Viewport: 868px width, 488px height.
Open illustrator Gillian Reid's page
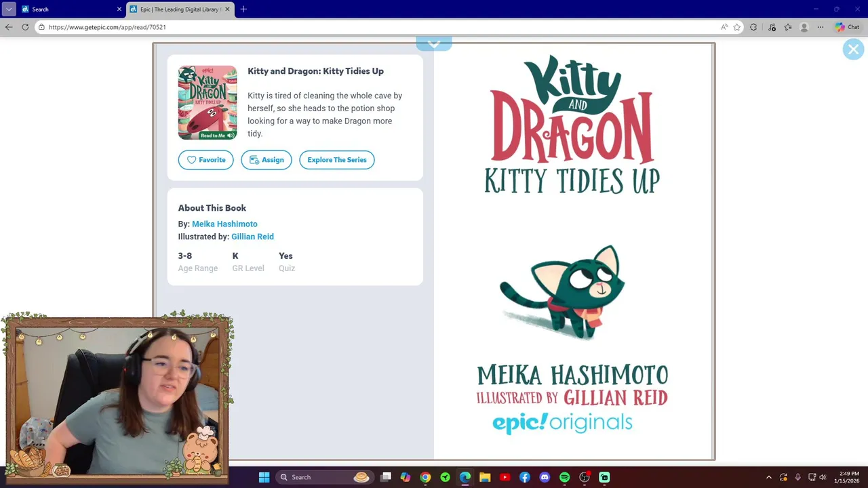pyautogui.click(x=252, y=237)
